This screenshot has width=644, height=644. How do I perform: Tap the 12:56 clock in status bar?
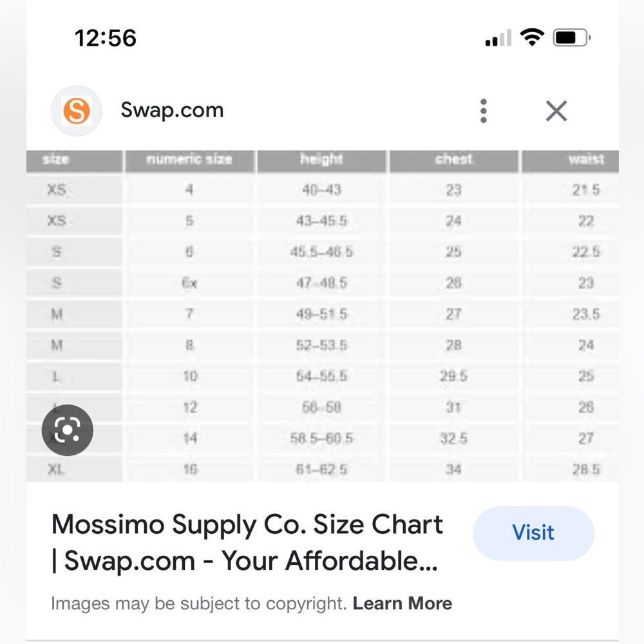coord(106,38)
